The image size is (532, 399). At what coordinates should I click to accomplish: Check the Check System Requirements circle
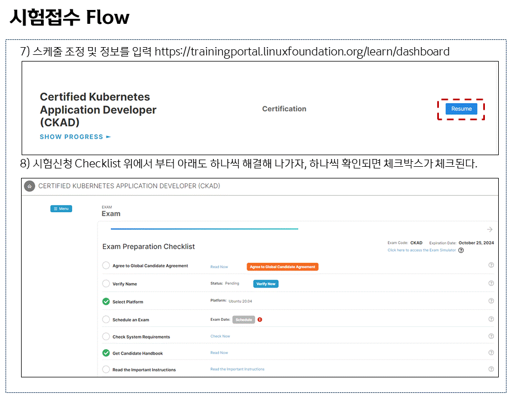point(106,336)
